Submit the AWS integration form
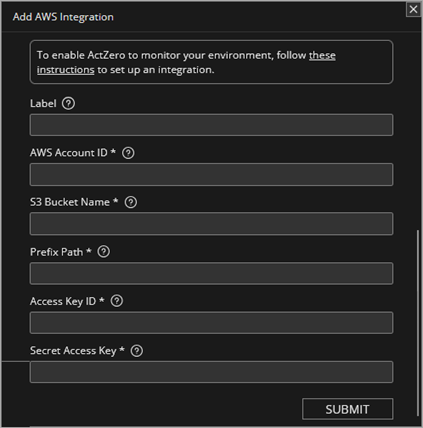The image size is (423, 428). 347,409
